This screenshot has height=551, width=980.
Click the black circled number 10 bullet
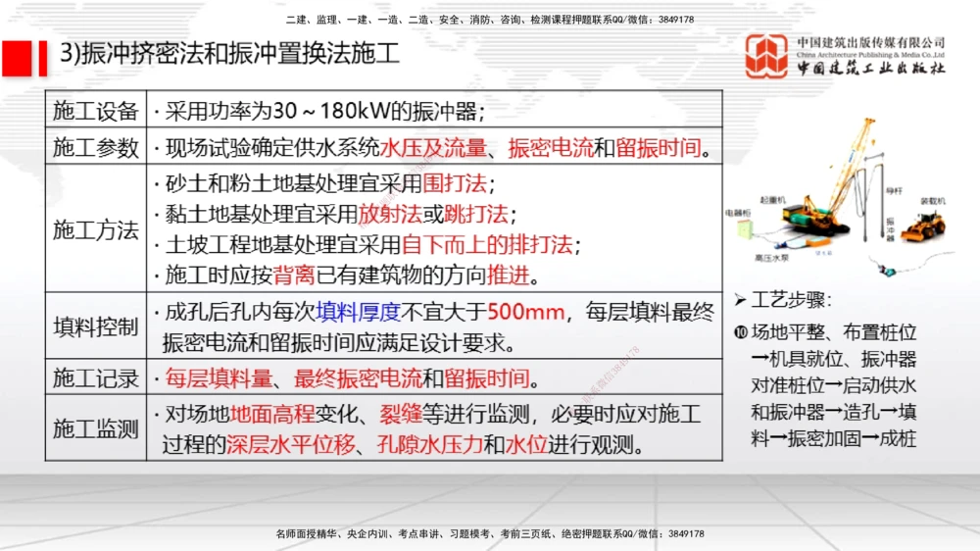tap(742, 332)
